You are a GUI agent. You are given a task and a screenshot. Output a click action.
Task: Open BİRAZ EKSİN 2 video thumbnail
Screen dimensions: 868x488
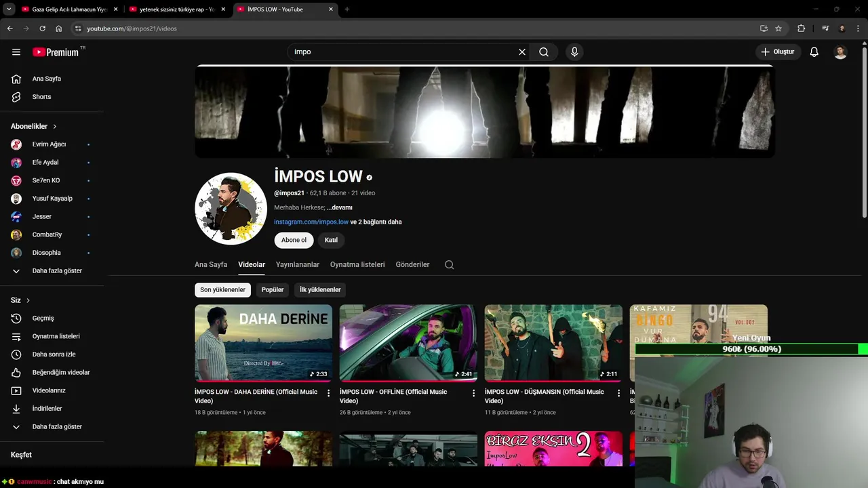553,449
